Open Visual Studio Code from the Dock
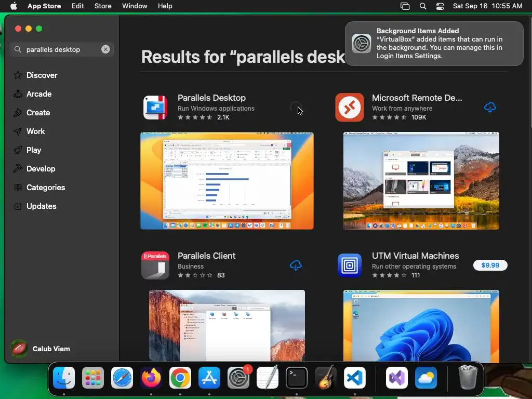This screenshot has width=532, height=399. [x=355, y=378]
